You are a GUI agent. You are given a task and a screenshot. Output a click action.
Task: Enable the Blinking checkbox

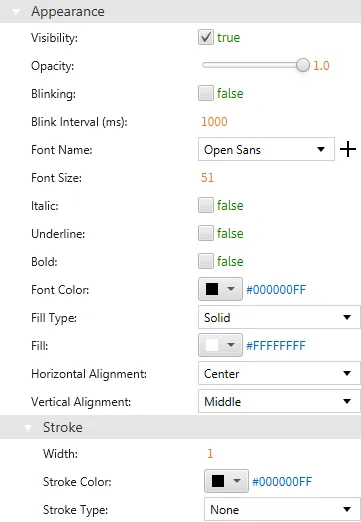click(x=206, y=93)
